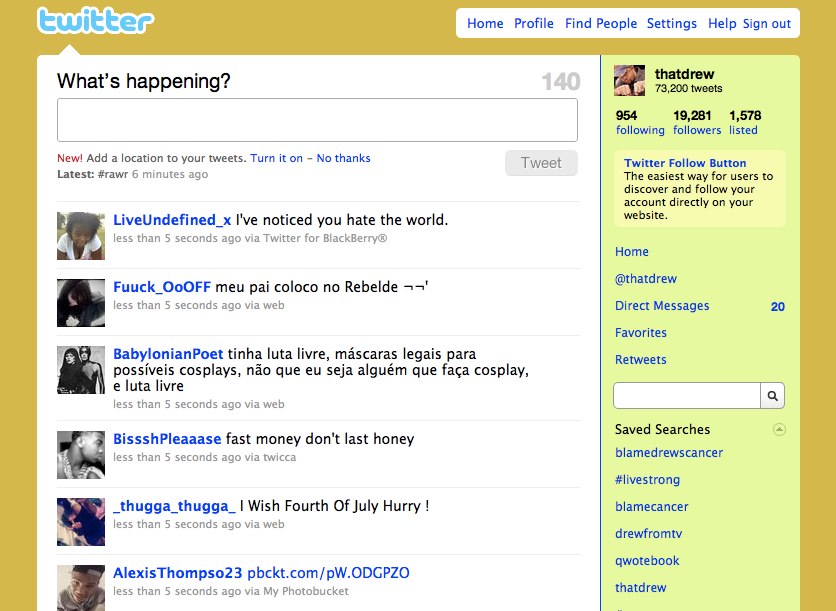Click the search magnifying glass icon
The height and width of the screenshot is (611, 836).
coord(772,395)
